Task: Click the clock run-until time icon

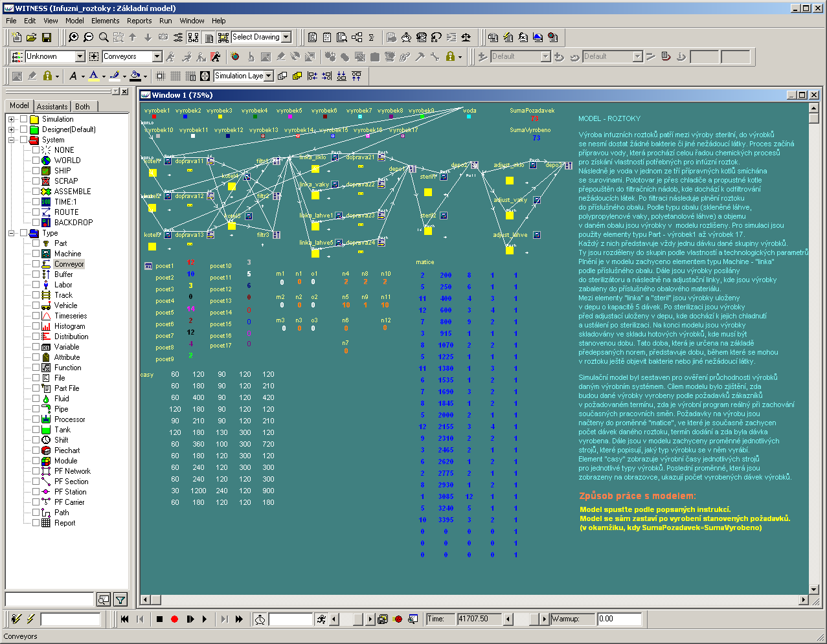Action: (x=260, y=619)
